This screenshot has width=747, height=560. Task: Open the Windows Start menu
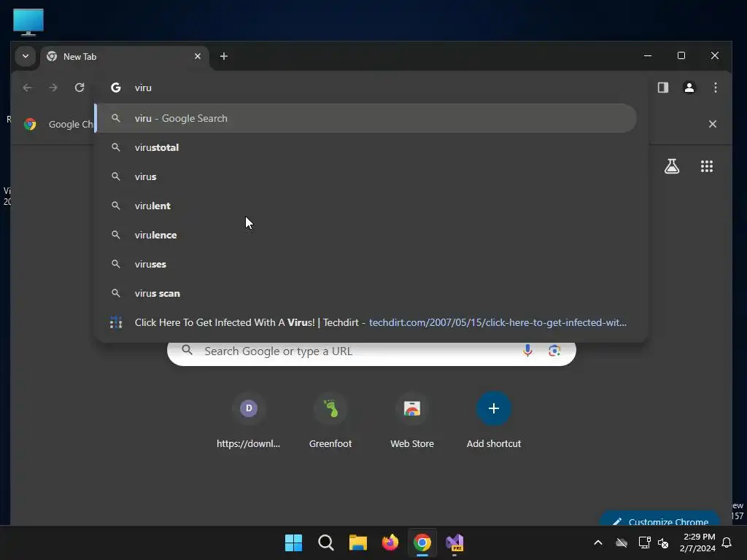(293, 542)
